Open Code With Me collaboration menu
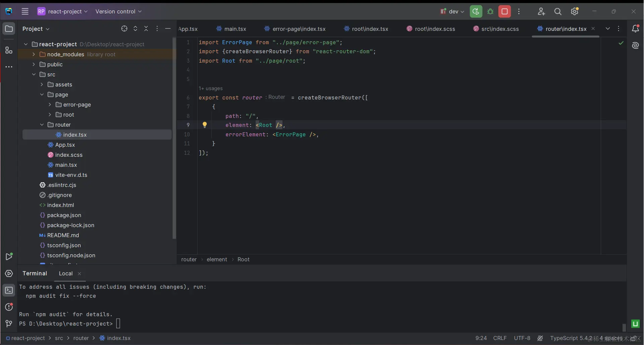 point(541,11)
